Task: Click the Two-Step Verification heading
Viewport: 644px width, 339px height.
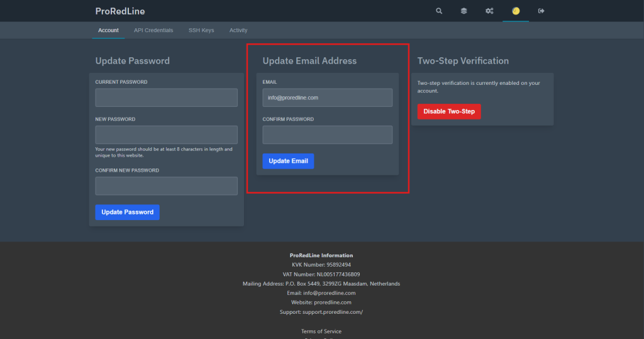Action: coord(463,61)
